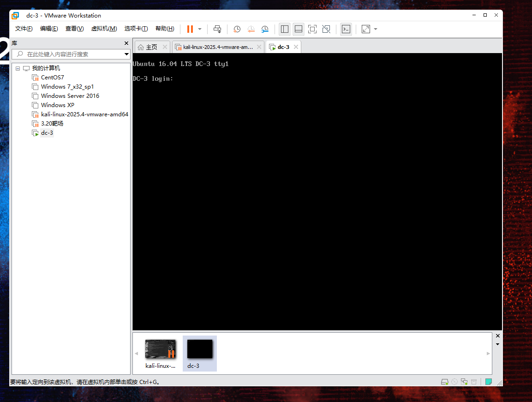Screen dimensions: 532x402
Task: Revert to the previous snapshot
Action: point(251,29)
